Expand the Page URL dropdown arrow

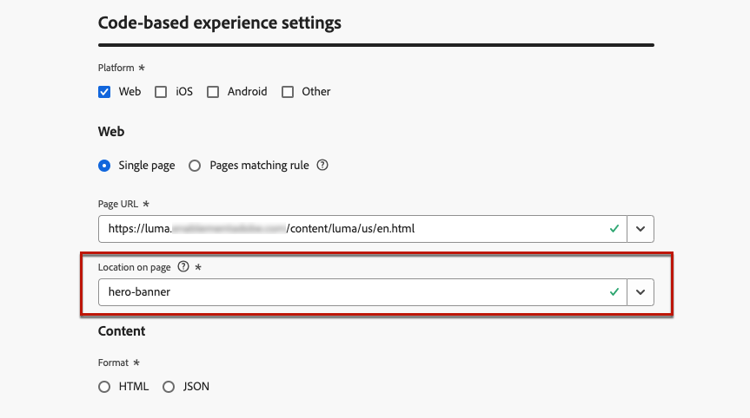640,228
